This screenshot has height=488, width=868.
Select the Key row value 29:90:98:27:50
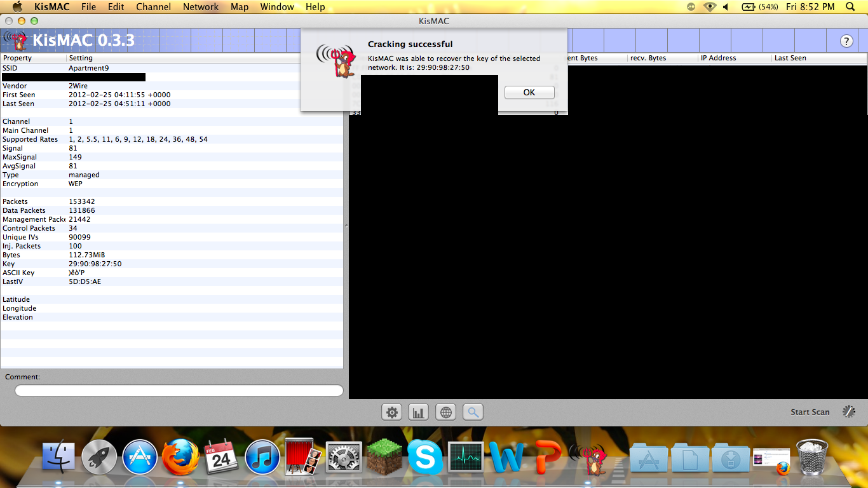pos(95,264)
